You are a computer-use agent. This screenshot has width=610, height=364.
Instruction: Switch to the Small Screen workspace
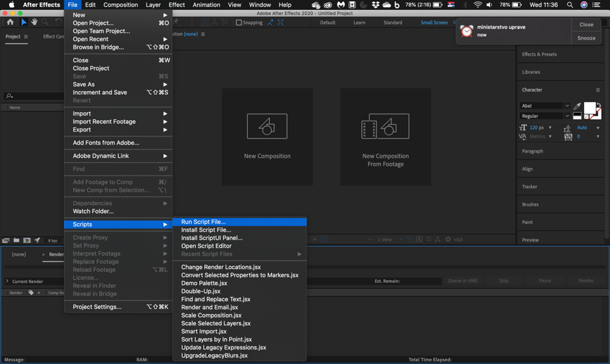433,23
